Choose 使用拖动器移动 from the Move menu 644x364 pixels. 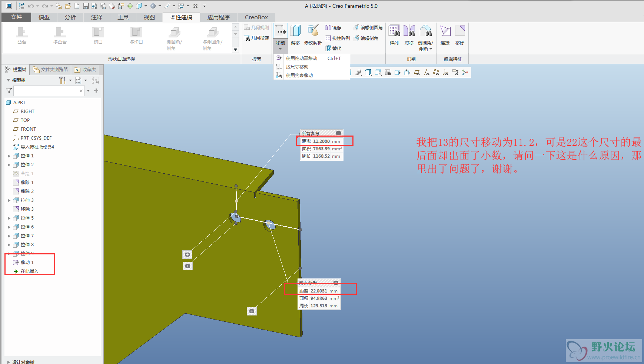click(x=312, y=58)
